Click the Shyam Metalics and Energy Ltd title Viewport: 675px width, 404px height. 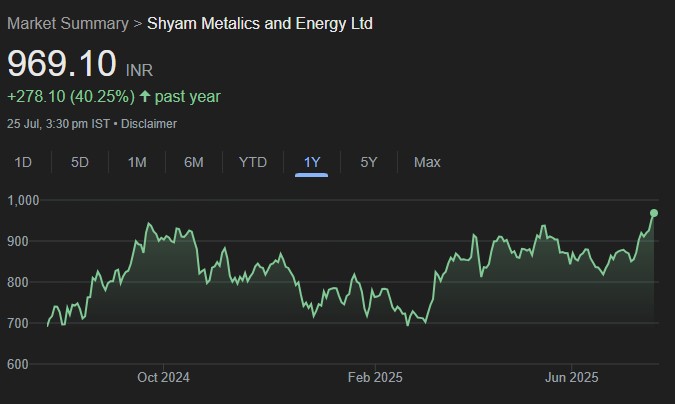pyautogui.click(x=260, y=23)
